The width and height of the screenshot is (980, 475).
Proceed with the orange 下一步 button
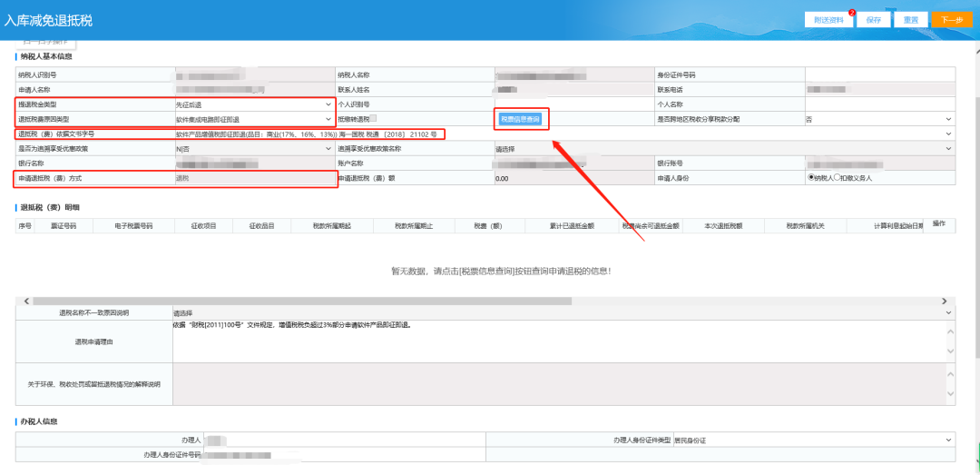coord(952,19)
